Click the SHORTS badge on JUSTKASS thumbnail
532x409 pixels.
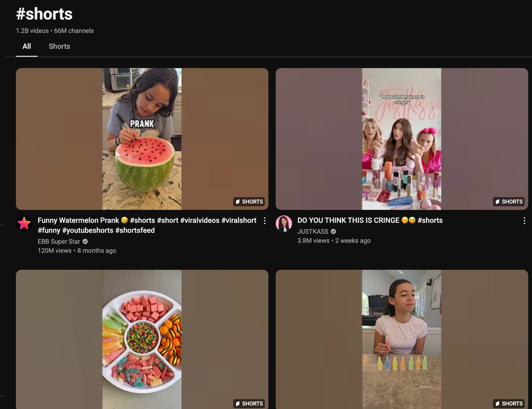coord(509,202)
